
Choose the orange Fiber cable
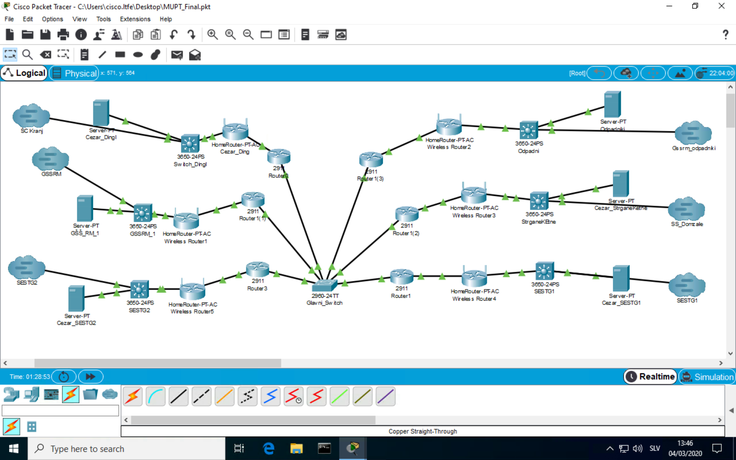coord(224,397)
